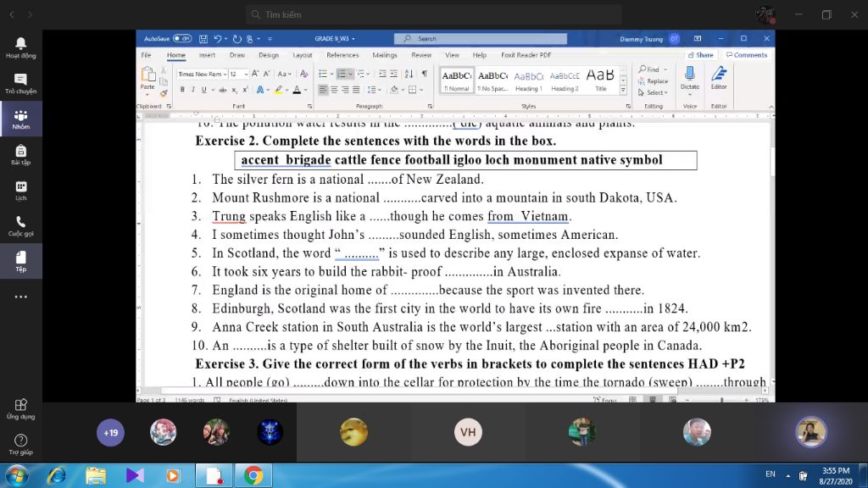Viewport: 868px width, 488px height.
Task: Click the Teams search field Tìm kiếm
Action: [433, 15]
